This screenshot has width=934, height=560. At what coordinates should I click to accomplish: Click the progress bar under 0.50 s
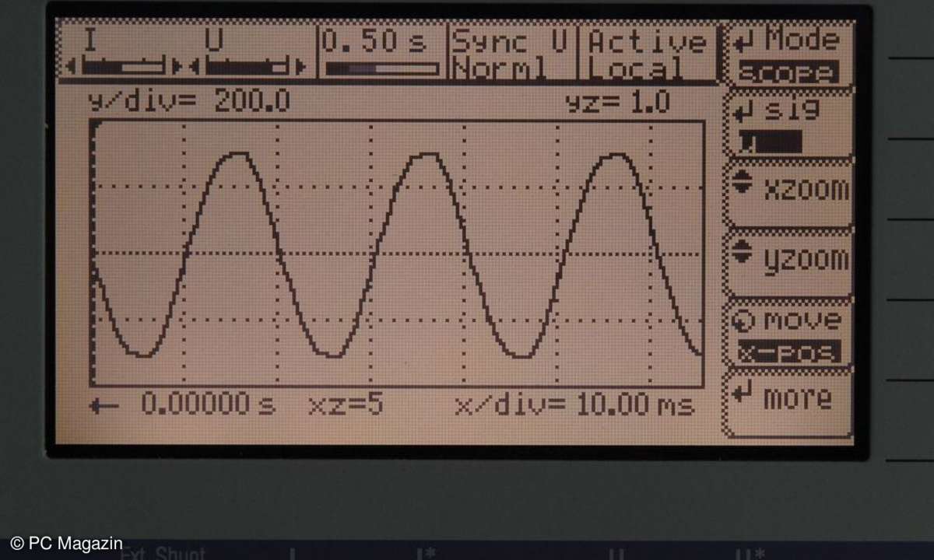pyautogui.click(x=381, y=68)
